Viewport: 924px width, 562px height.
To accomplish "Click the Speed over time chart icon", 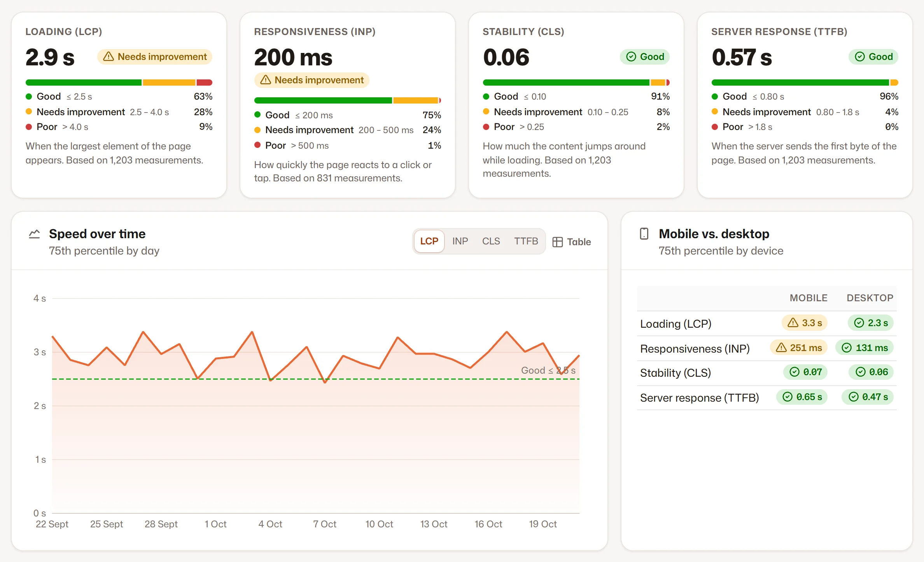I will click(x=35, y=234).
